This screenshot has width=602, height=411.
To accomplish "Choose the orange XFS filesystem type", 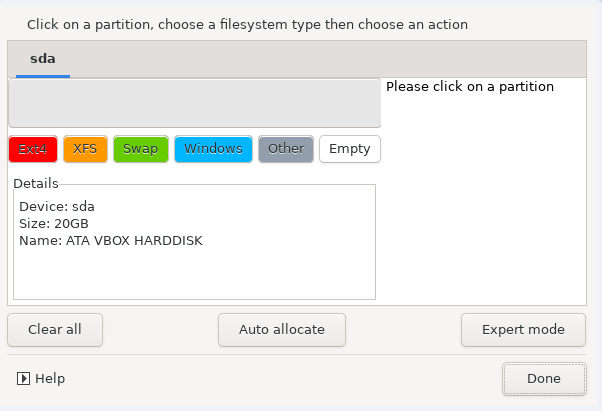I will click(x=85, y=149).
